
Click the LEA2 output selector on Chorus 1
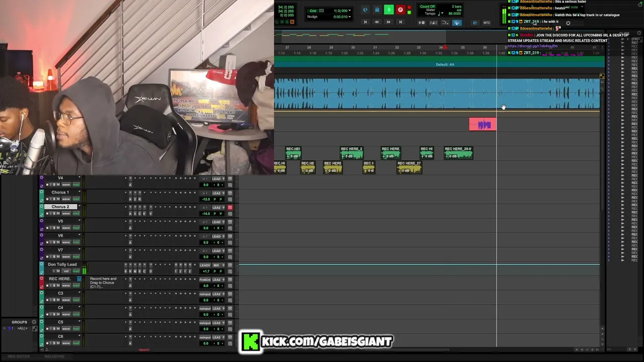(x=217, y=193)
